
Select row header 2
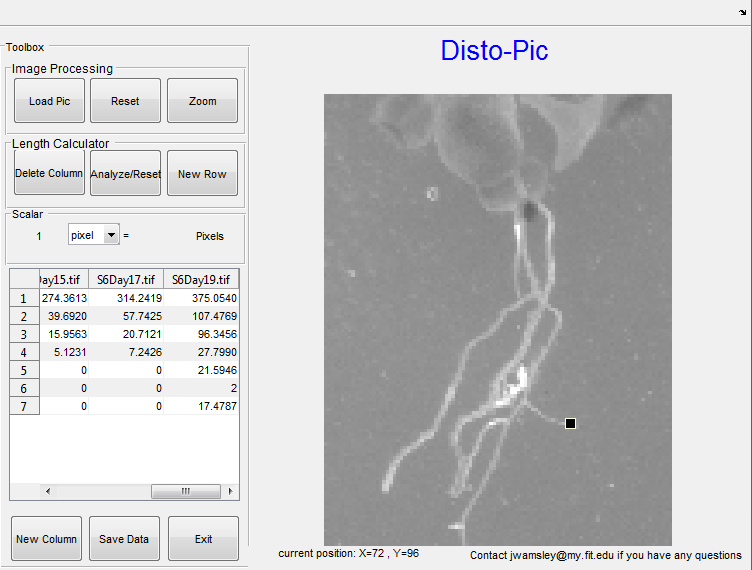(x=24, y=316)
